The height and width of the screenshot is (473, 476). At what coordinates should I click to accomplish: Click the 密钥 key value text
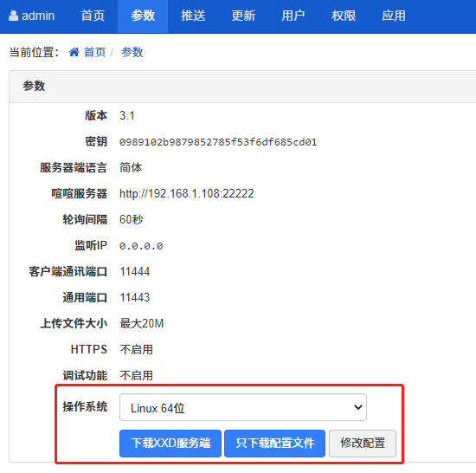[218, 142]
